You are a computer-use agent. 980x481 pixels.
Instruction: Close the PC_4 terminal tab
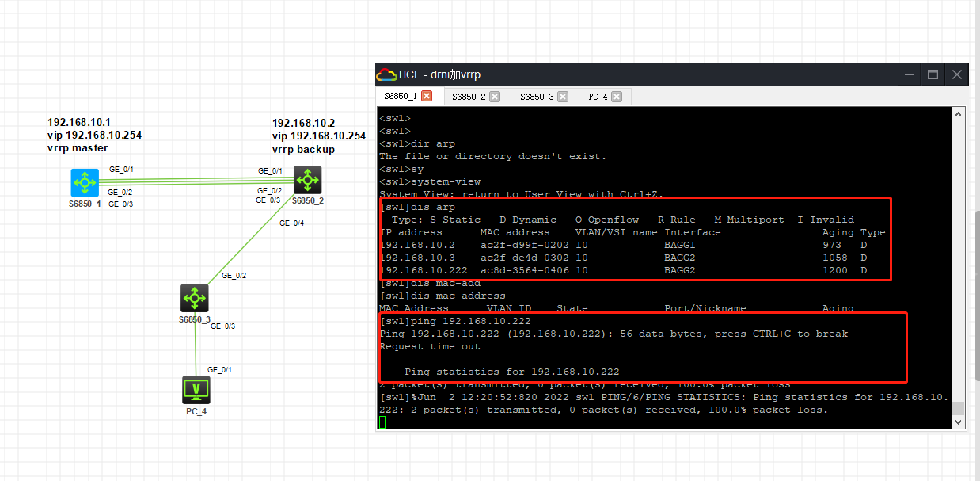pos(616,97)
